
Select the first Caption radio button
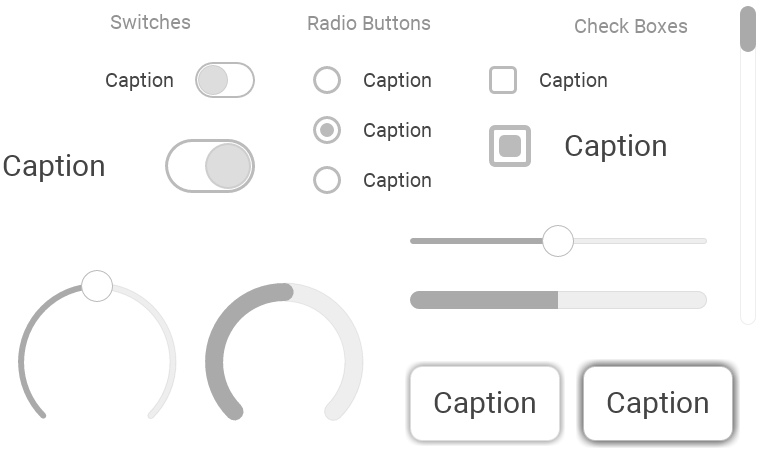(327, 80)
